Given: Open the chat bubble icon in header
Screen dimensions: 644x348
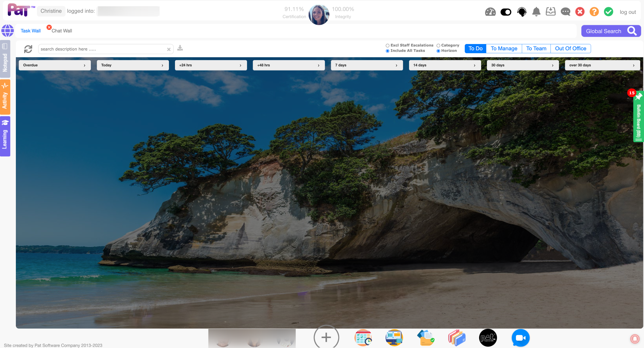Looking at the screenshot, I should [565, 12].
